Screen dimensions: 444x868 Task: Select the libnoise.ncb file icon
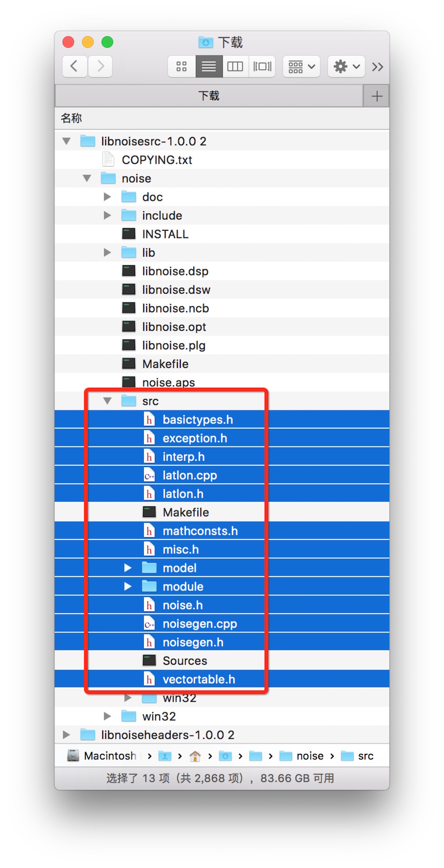[x=129, y=308]
